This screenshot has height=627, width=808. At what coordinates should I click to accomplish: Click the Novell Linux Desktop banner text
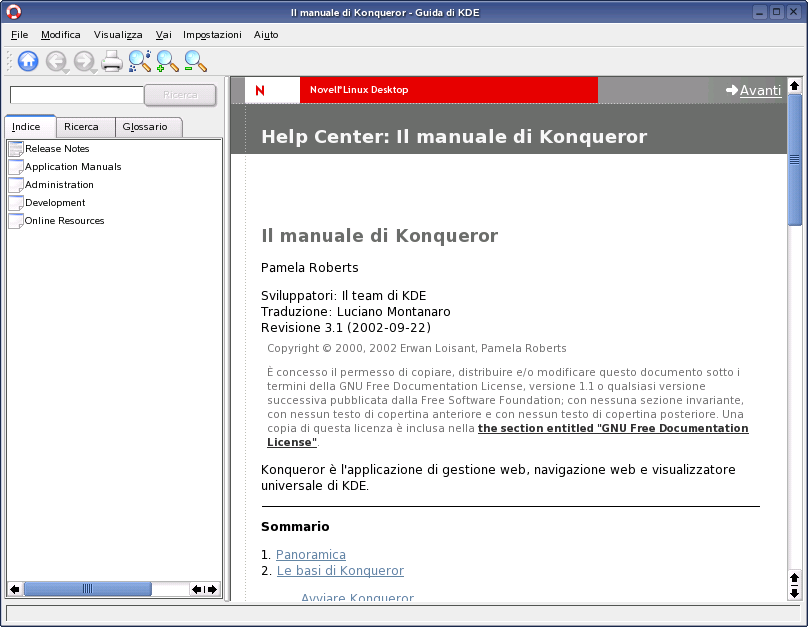[x=359, y=90]
